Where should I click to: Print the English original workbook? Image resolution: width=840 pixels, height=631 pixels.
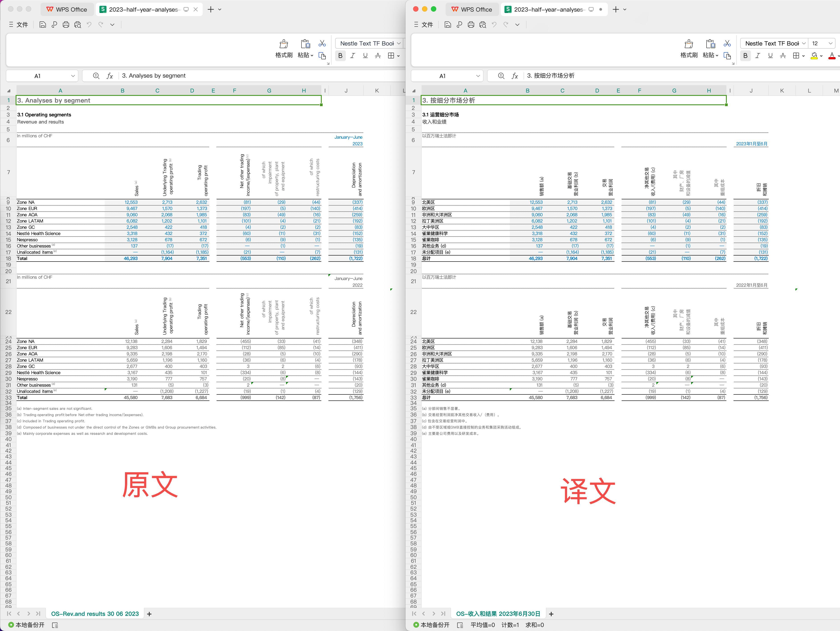(x=66, y=25)
